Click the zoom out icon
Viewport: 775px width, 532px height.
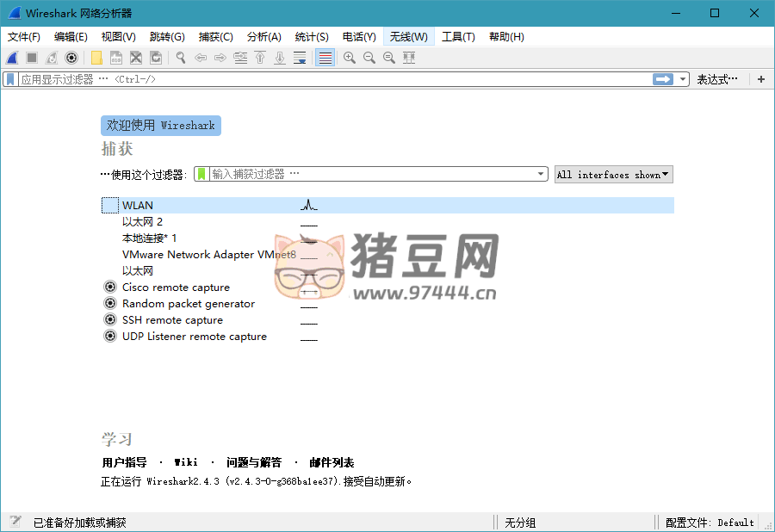pos(369,58)
